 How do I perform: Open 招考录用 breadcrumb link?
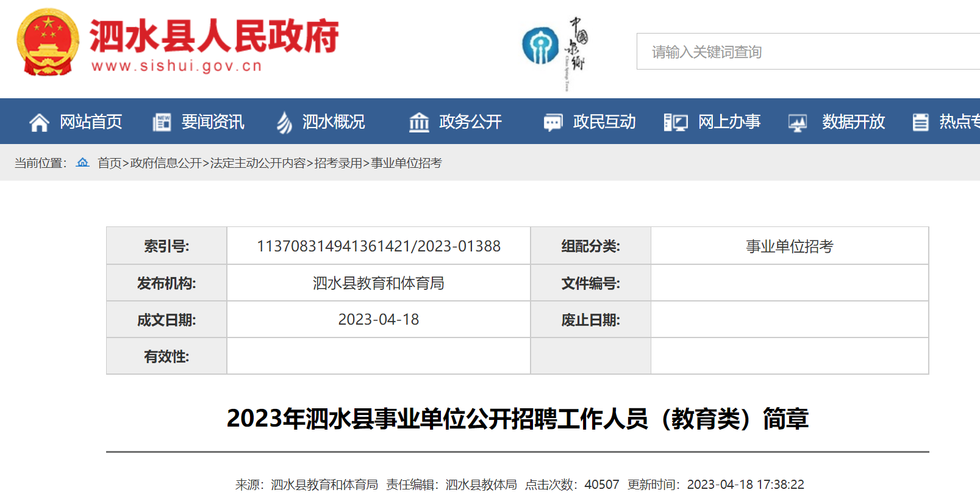338,163
